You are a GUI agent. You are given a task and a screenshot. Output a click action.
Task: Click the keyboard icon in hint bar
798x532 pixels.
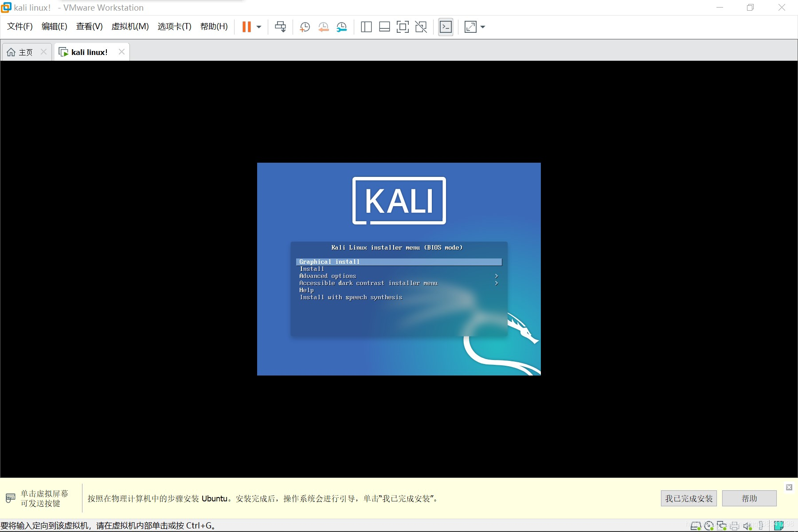click(x=11, y=498)
